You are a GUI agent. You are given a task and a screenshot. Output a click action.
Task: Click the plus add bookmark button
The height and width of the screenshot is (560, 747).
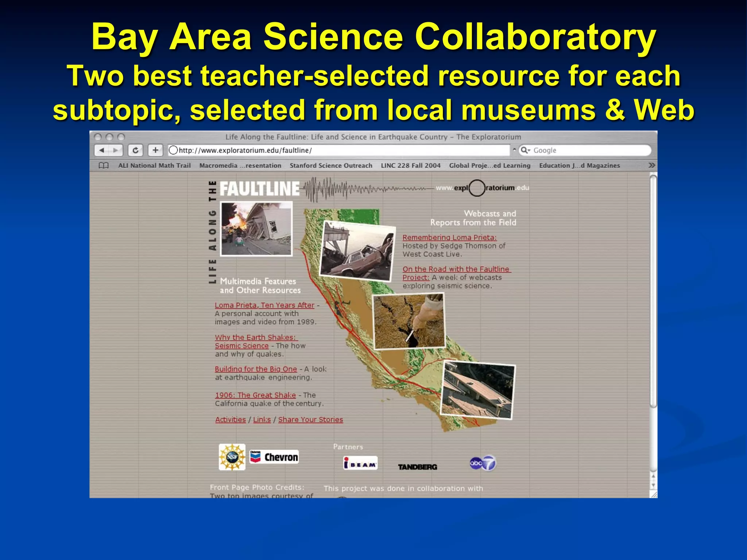[155, 150]
